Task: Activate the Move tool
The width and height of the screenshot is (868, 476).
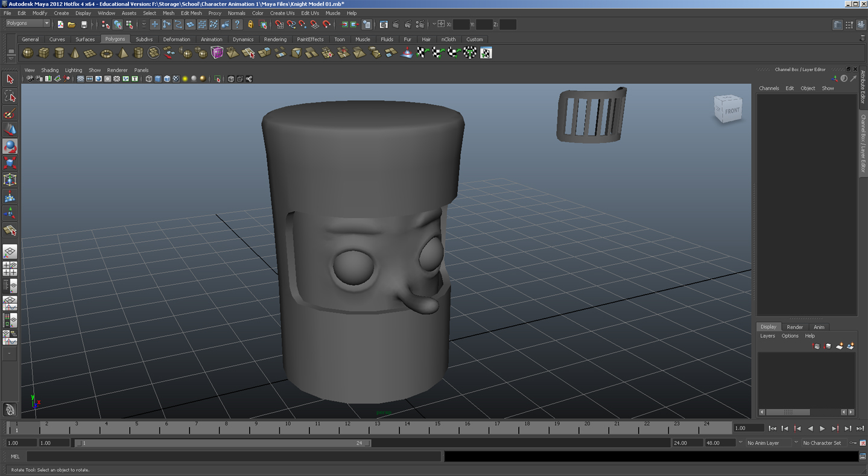Action: click(x=10, y=129)
